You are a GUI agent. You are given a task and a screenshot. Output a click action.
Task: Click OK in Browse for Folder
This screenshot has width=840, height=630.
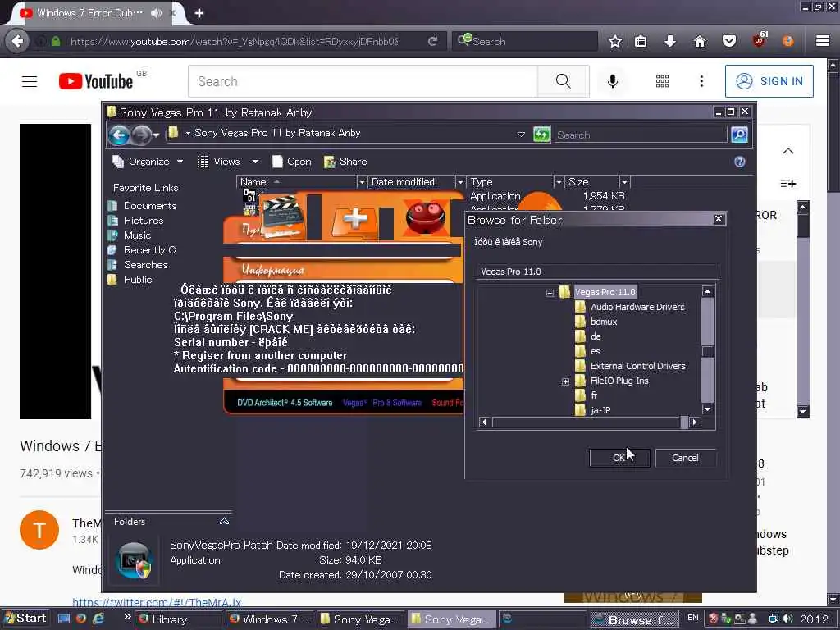[619, 458]
